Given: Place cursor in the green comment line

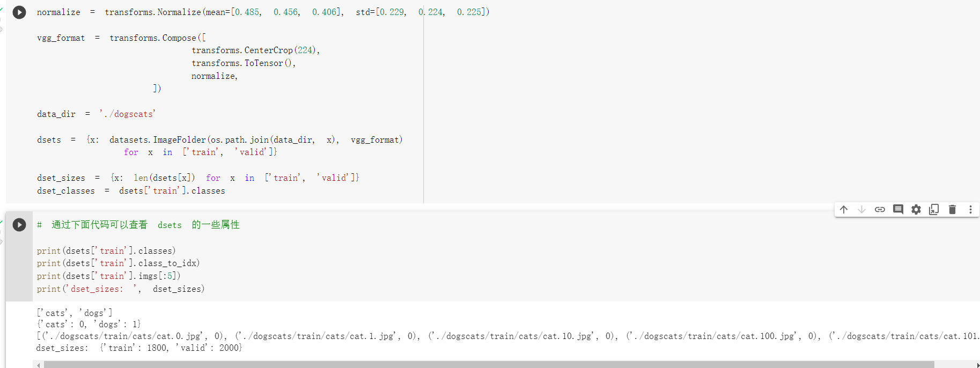Looking at the screenshot, I should pyautogui.click(x=138, y=225).
